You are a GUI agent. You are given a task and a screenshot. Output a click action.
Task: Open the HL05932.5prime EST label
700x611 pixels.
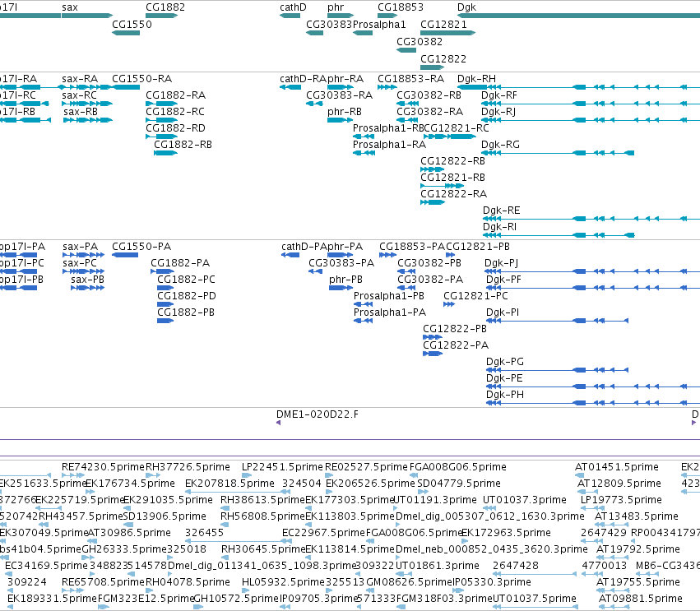point(283,582)
